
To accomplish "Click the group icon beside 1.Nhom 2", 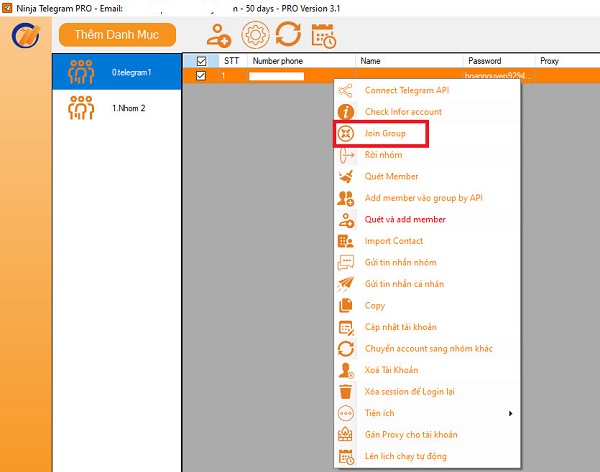I will (81, 108).
